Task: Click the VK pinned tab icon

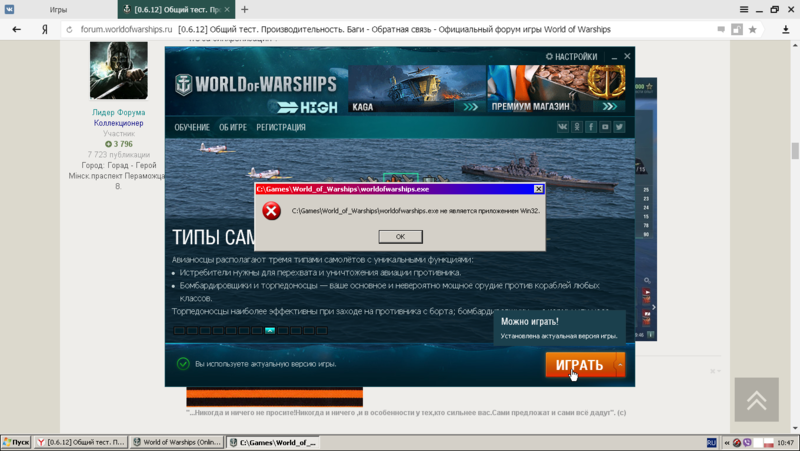Action: (9, 9)
